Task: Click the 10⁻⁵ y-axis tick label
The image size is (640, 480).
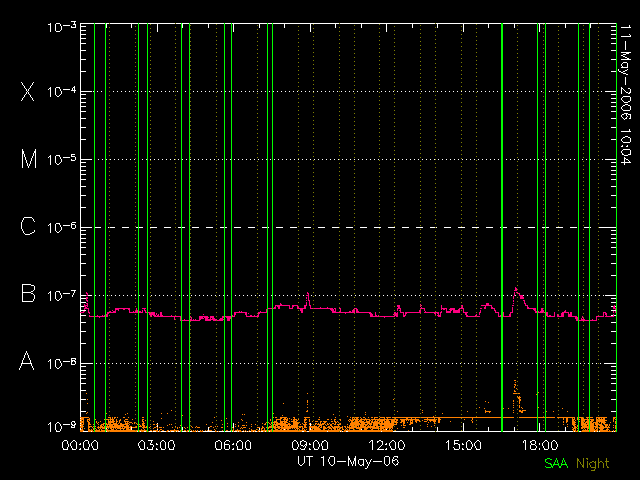Action: (x=62, y=160)
